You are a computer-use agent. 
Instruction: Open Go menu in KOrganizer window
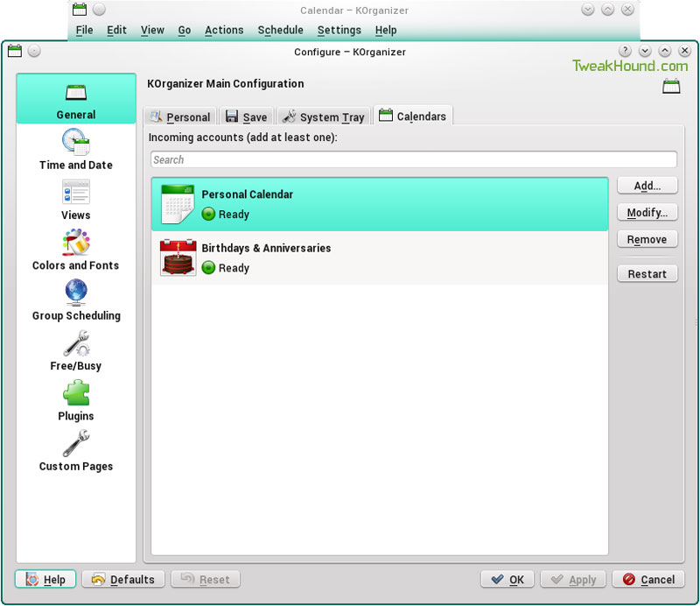pos(185,30)
